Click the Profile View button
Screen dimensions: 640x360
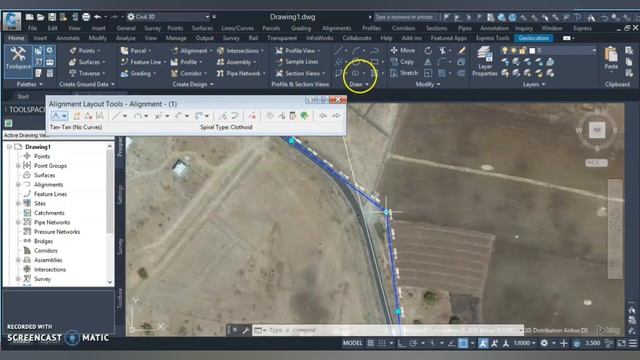click(x=298, y=51)
